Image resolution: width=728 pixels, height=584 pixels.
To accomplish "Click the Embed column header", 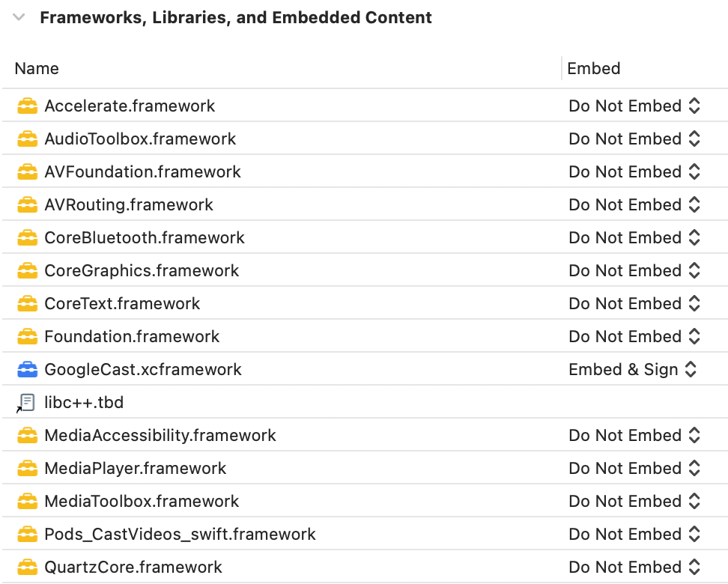I will click(594, 69).
